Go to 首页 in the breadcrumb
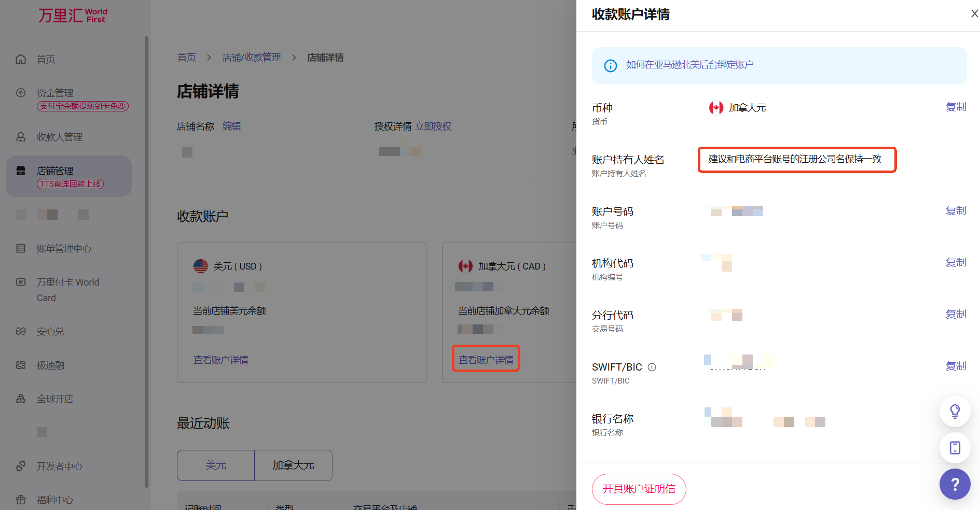The height and width of the screenshot is (510, 980). 187,58
